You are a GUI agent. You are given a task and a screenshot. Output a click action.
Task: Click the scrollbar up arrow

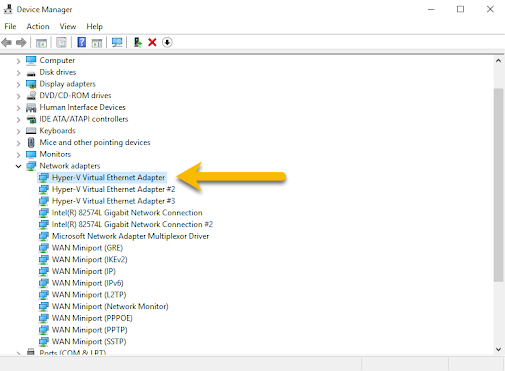tap(498, 61)
